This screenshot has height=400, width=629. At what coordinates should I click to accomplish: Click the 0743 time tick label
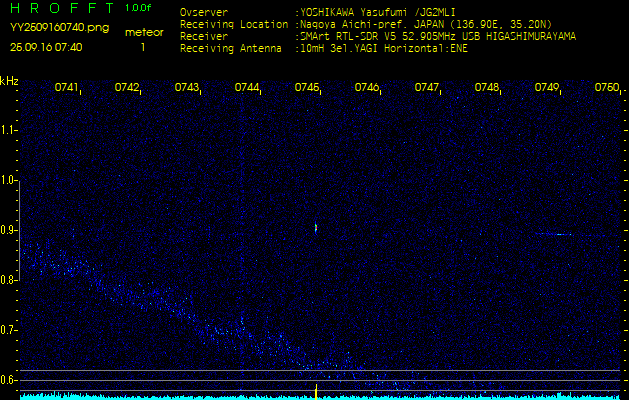point(187,88)
